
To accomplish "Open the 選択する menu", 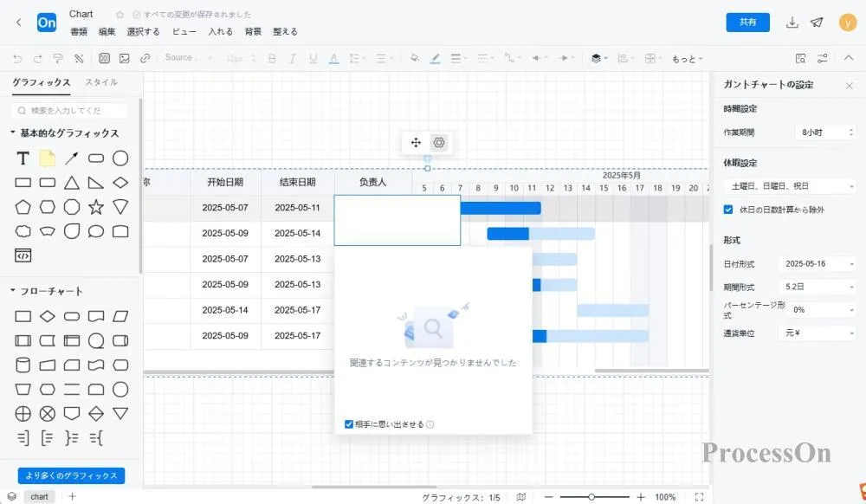I will 143,31.
